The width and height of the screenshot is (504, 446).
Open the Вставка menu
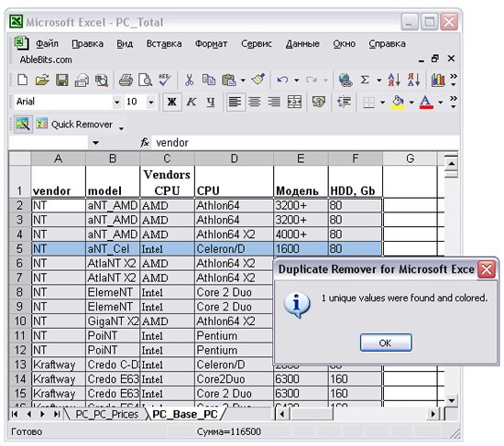coord(164,44)
